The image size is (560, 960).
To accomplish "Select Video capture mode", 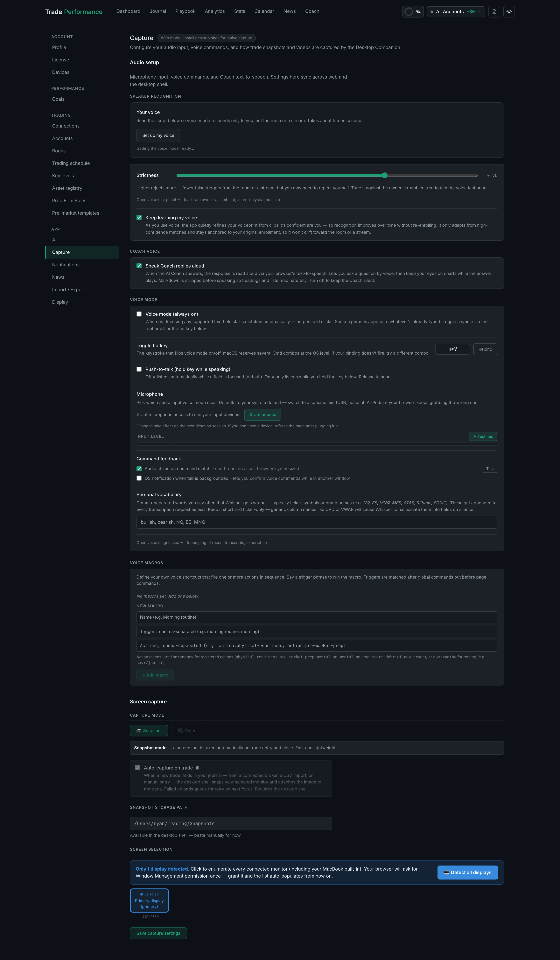I will (187, 730).
